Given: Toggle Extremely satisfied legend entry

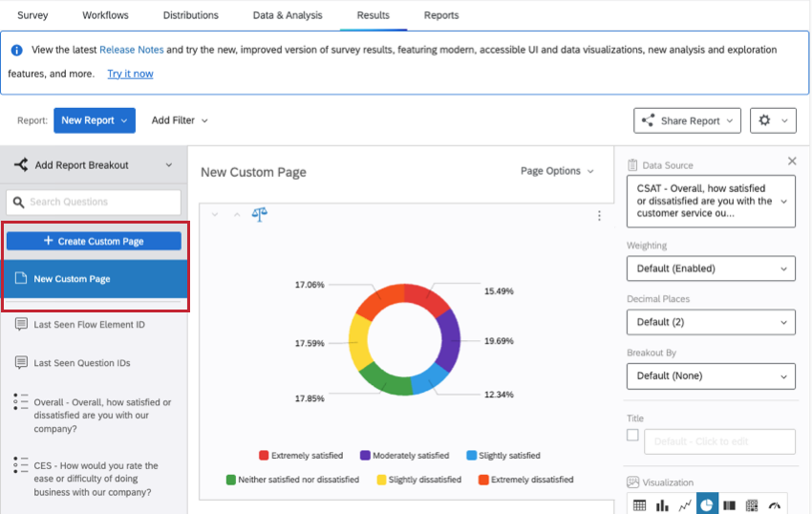Looking at the screenshot, I should (301, 456).
